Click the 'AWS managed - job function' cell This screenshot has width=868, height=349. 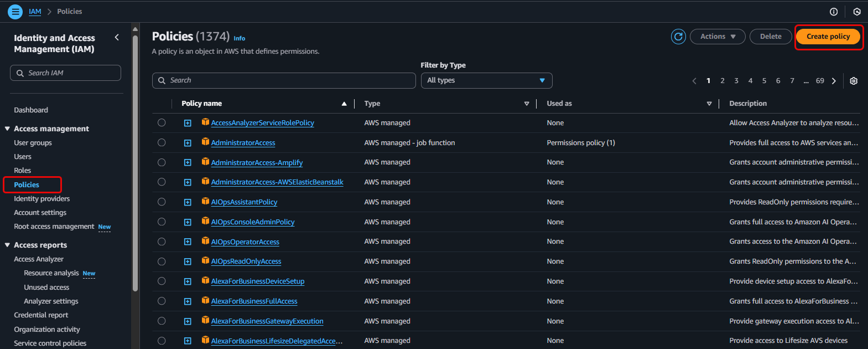[x=409, y=143]
